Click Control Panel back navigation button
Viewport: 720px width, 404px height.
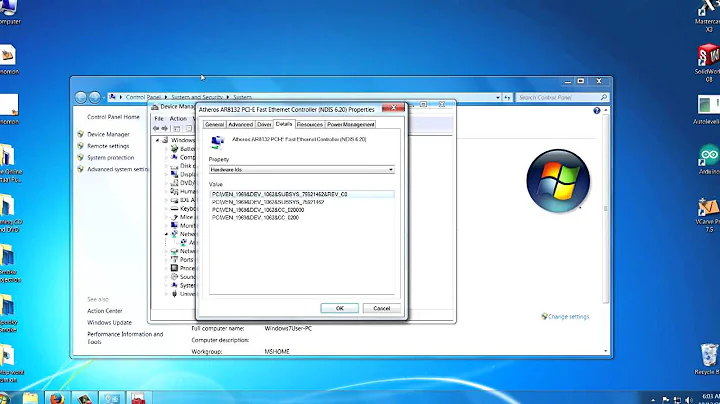point(81,97)
